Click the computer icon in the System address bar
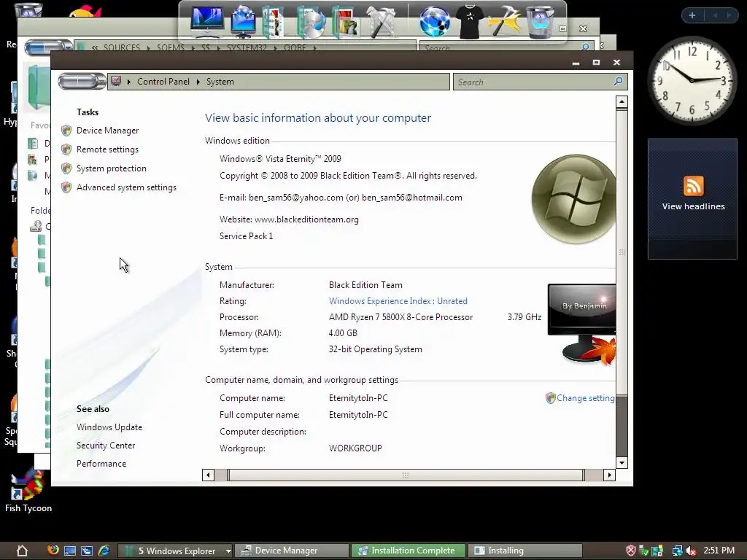Screen dimensions: 747x560 pos(116,82)
